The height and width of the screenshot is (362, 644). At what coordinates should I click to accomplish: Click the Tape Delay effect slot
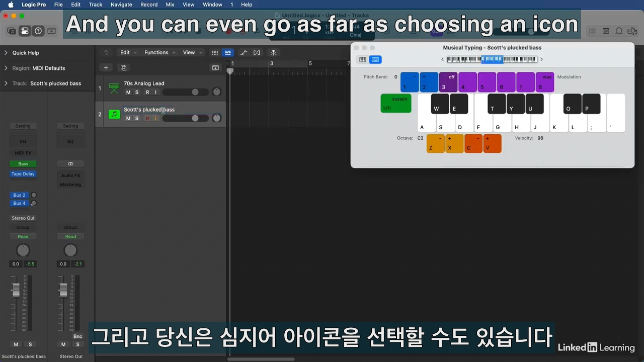coord(23,174)
